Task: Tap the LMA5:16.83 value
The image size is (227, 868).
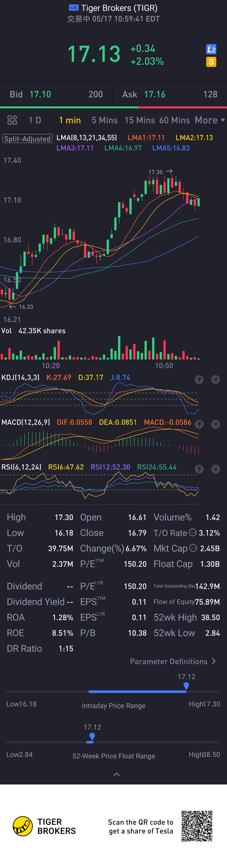Action: (171, 148)
